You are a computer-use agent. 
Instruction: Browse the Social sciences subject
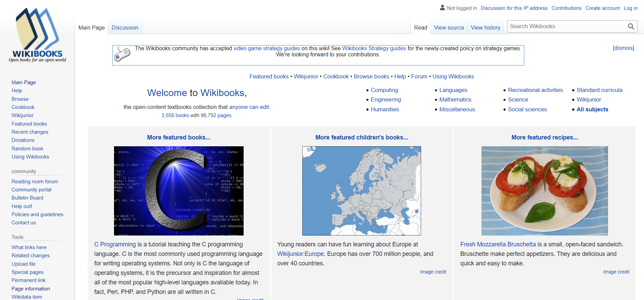(x=527, y=109)
